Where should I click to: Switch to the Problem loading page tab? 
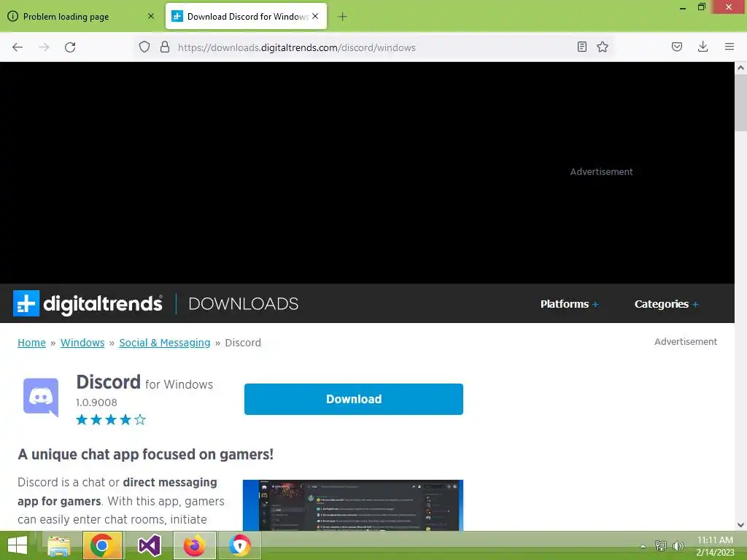(x=82, y=16)
